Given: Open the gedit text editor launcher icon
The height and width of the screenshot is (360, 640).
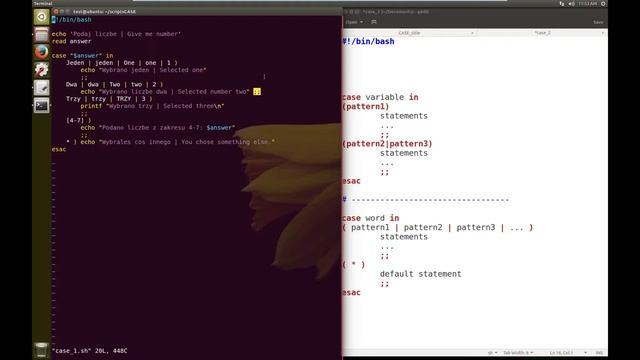Looking at the screenshot, I should click(x=41, y=87).
